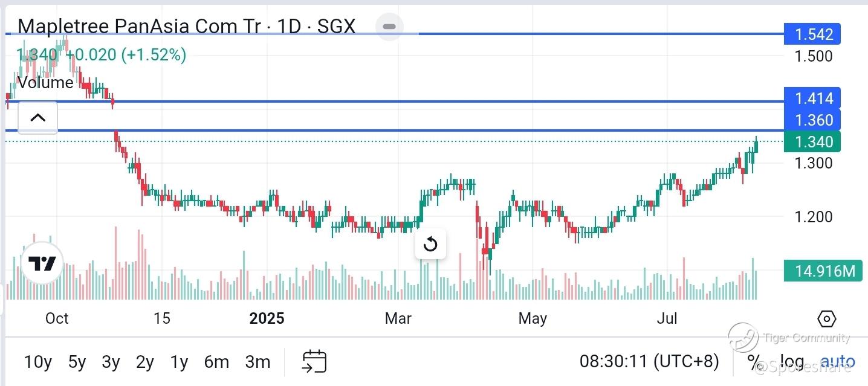Choose the 1y time range
The image size is (868, 386).
click(x=179, y=362)
